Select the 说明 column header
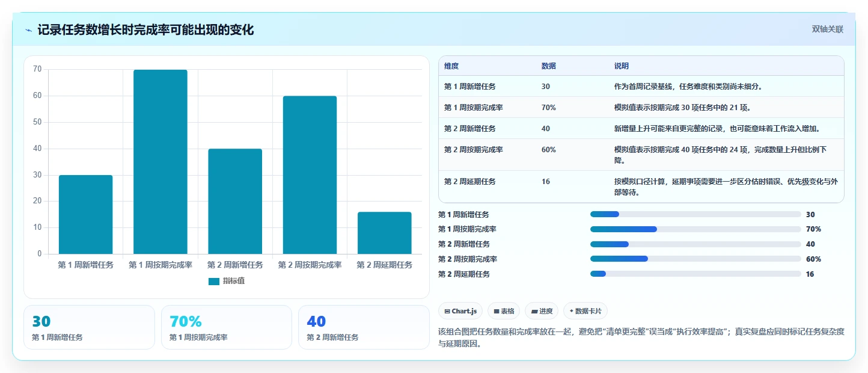This screenshot has width=868, height=373. click(x=622, y=66)
